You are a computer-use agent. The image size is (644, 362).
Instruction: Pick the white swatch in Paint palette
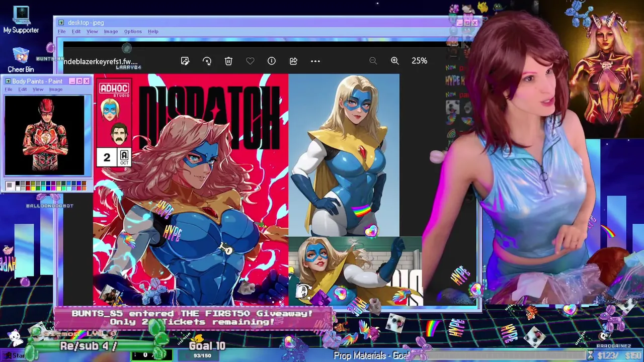click(x=17, y=189)
